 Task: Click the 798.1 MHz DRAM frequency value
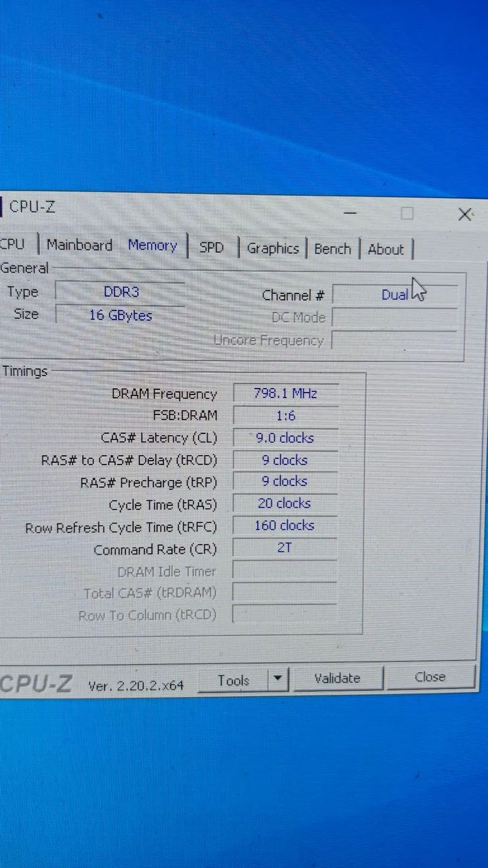coord(285,393)
